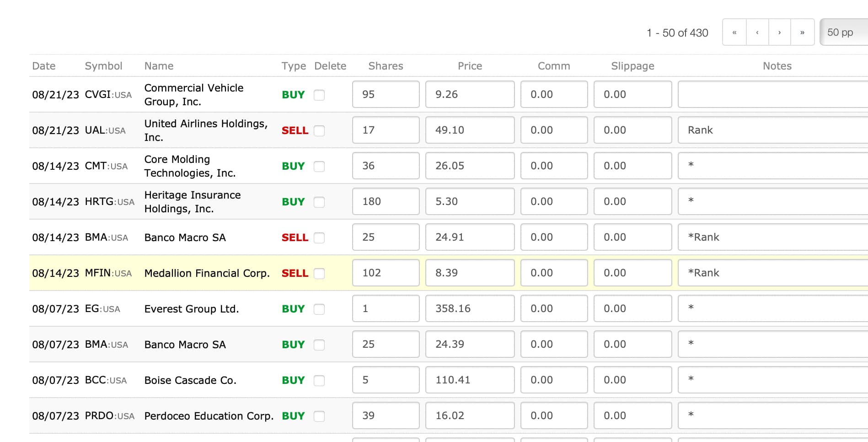Open the 50 pp page size dropdown

click(x=844, y=32)
